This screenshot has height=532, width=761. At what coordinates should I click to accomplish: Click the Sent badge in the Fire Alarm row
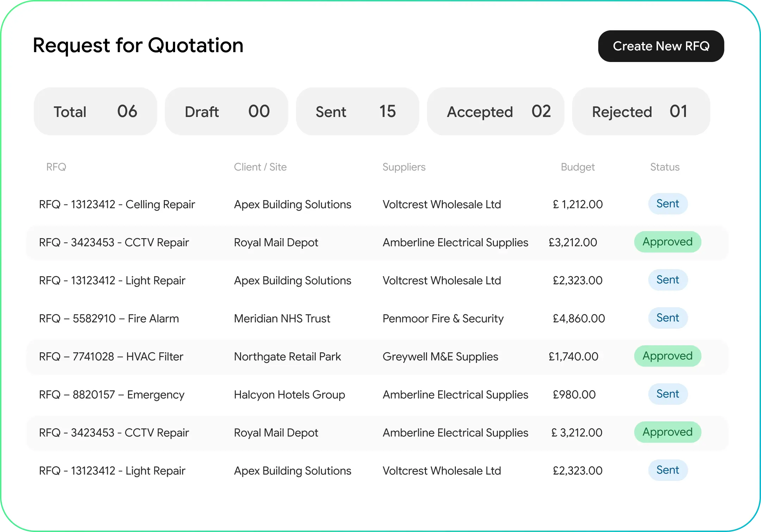coord(668,318)
